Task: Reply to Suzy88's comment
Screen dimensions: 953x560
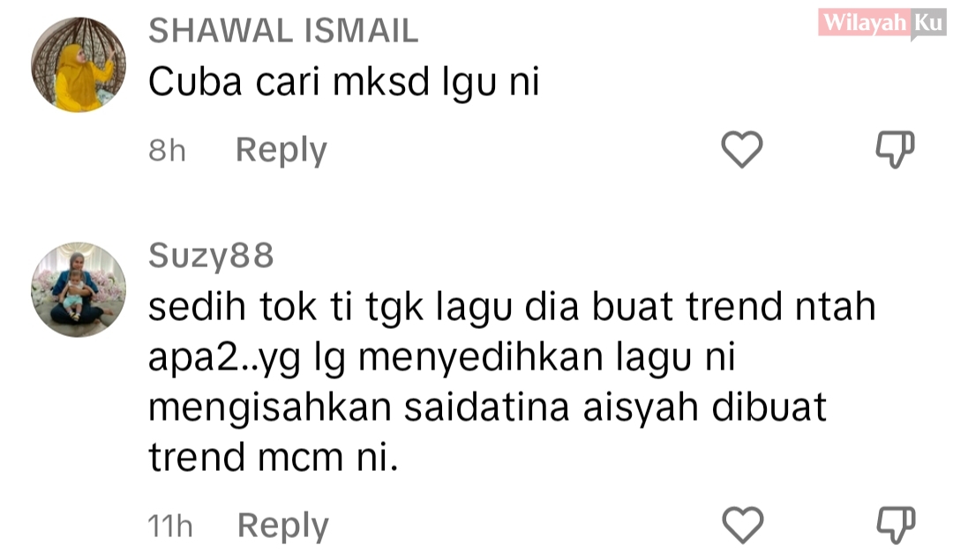Action: coord(282,526)
